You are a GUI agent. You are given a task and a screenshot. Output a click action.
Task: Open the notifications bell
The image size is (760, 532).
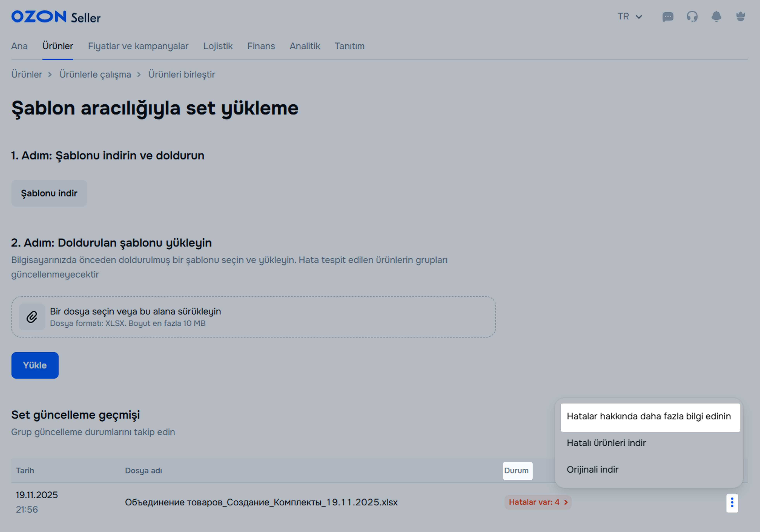[x=716, y=16]
